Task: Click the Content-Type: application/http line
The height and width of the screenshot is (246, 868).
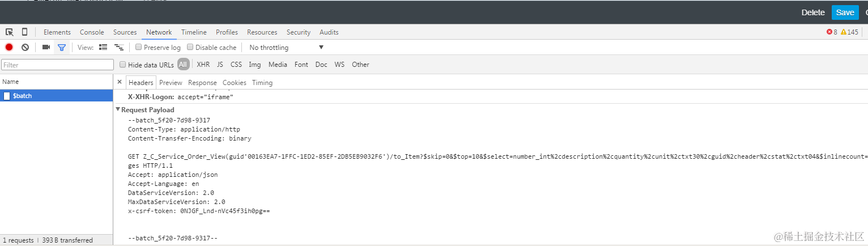Action: click(x=184, y=129)
